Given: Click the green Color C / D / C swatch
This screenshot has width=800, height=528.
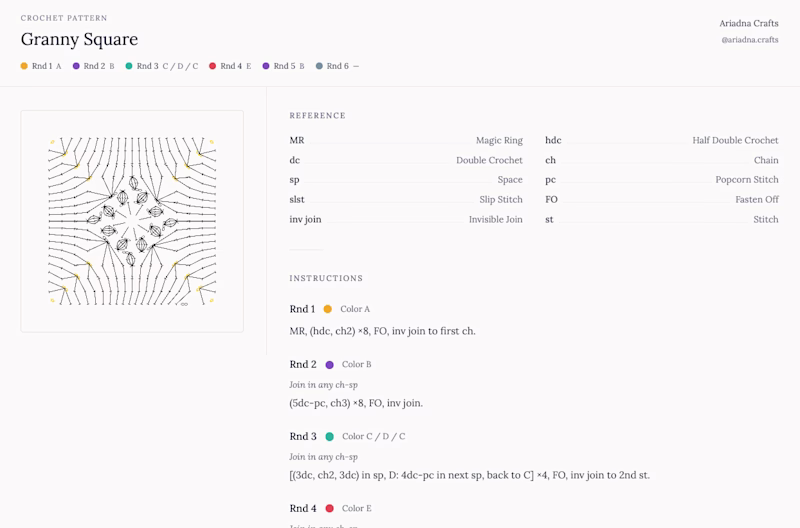Looking at the screenshot, I should (329, 437).
